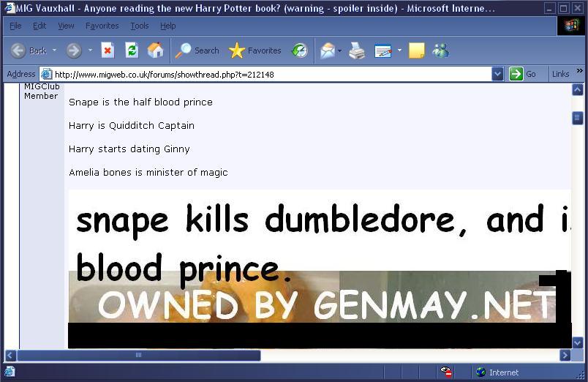This screenshot has width=588, height=382.
Task: Click the Windows flag logo
Action: pos(571,26)
